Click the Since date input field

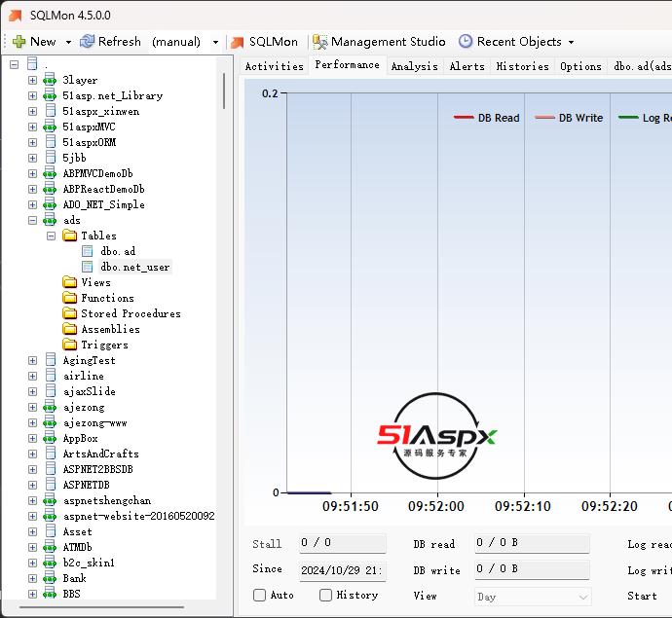click(342, 570)
